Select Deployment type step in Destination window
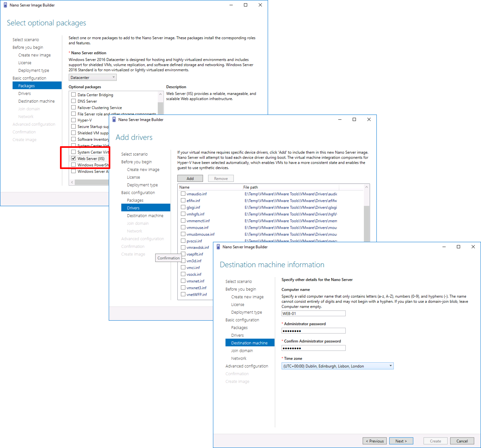 point(246,312)
